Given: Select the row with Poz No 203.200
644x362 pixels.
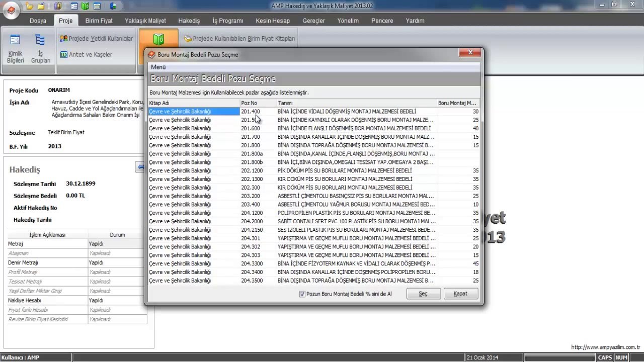Looking at the screenshot, I should coord(314,196).
